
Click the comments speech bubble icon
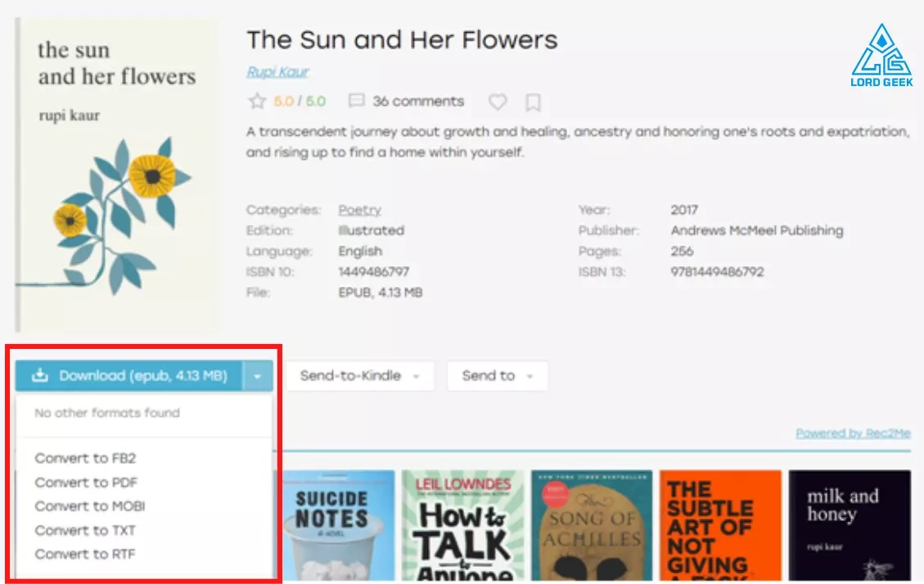[x=356, y=101]
